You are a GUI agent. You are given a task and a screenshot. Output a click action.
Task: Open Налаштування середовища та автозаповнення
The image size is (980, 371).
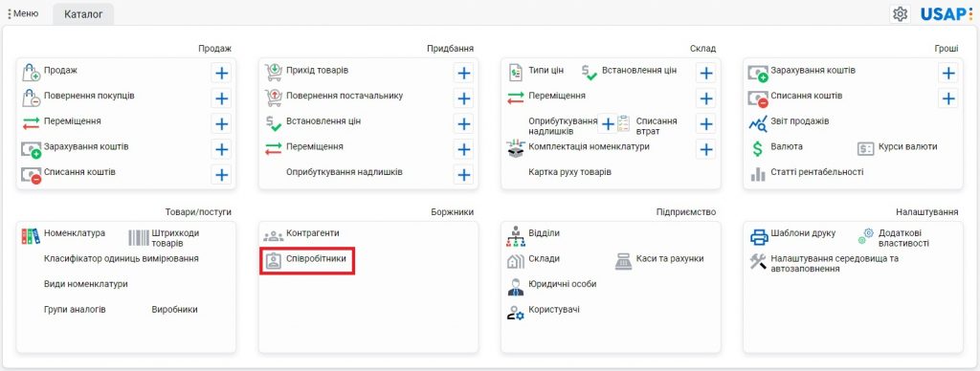tap(835, 263)
